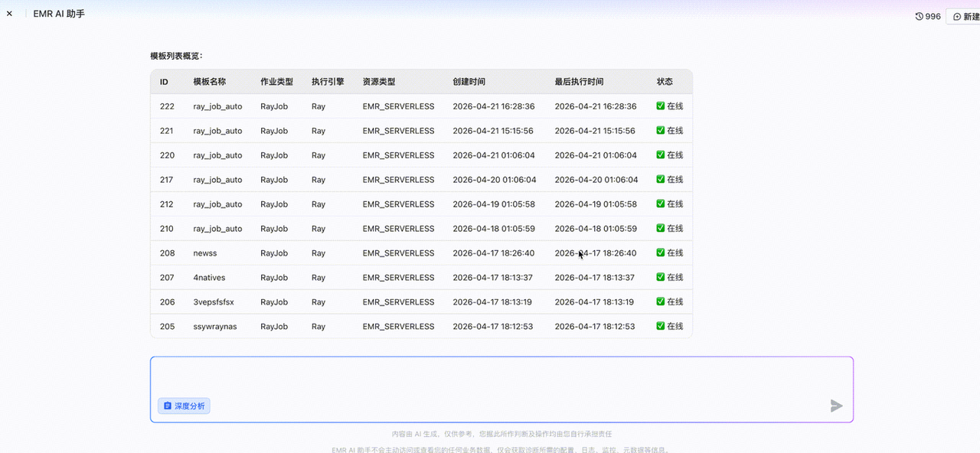Click the 模板列表概览 heading text

coord(176,56)
